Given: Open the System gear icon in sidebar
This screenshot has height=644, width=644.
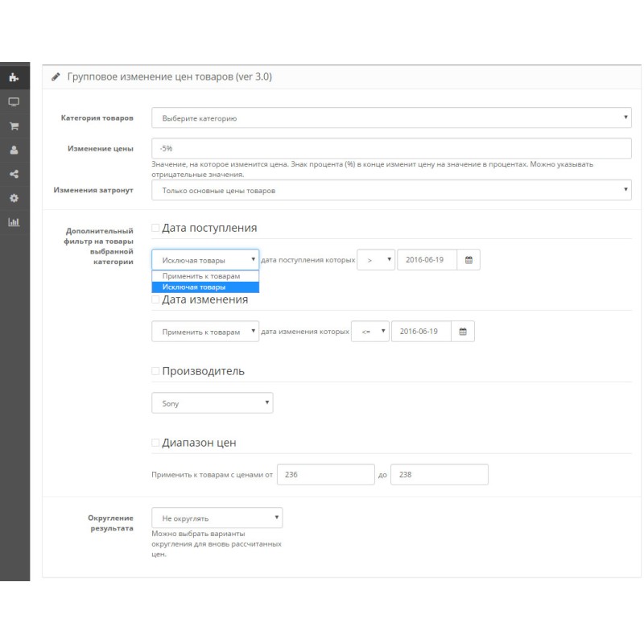Looking at the screenshot, I should pos(14,198).
